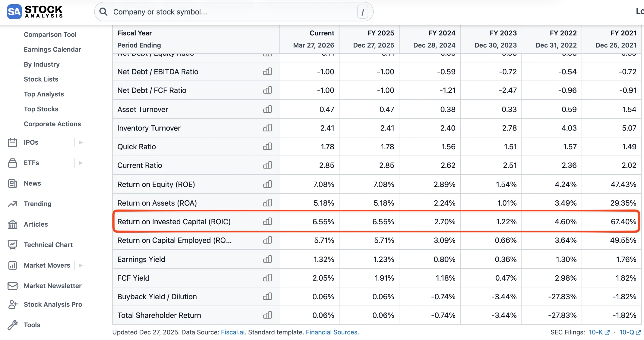The image size is (644, 340).
Task: Click the Tools wrench icon
Action: (12, 325)
